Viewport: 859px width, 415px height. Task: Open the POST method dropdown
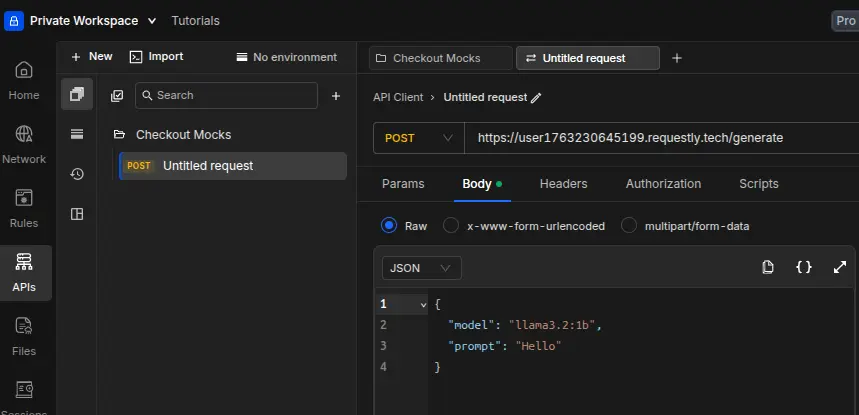[418, 138]
